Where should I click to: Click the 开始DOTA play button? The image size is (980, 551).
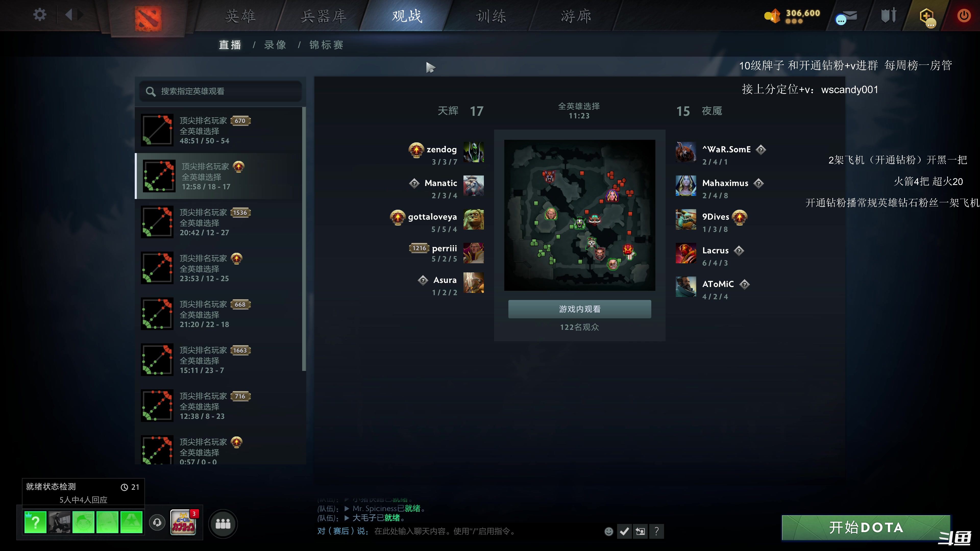(866, 528)
